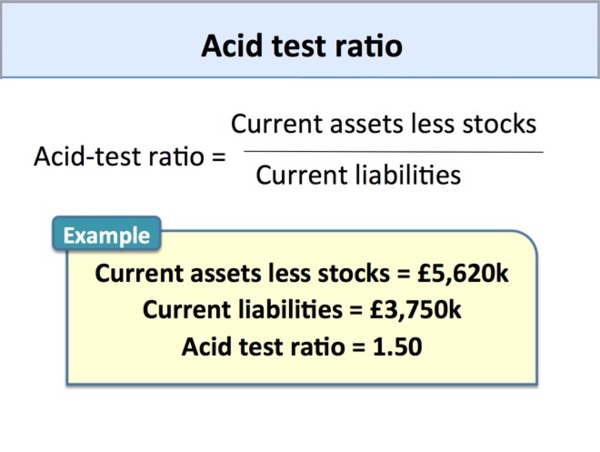
Task: Click the "Acid-test ratio =" formula label
Action: (130, 157)
